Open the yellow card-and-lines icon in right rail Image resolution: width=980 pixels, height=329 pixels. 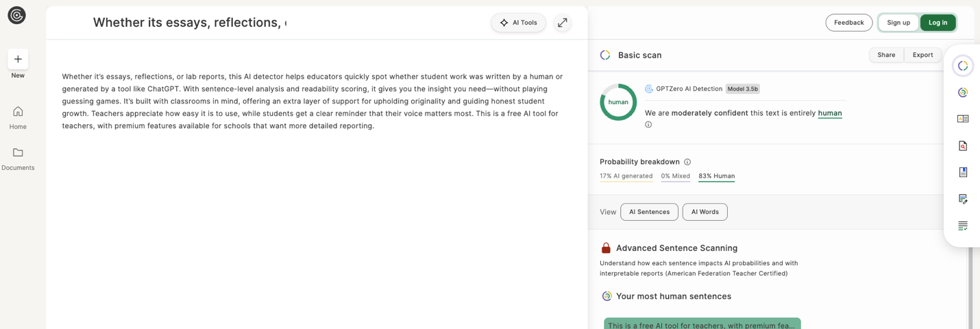coord(963,119)
